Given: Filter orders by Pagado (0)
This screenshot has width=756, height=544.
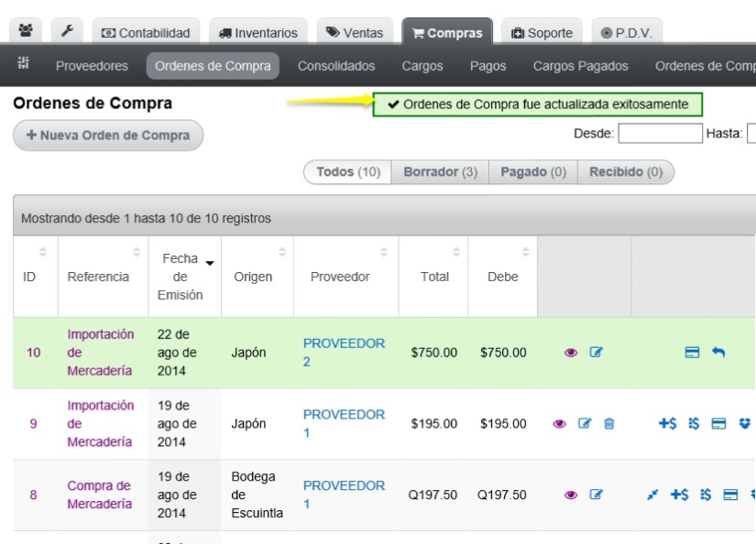Looking at the screenshot, I should (x=533, y=172).
